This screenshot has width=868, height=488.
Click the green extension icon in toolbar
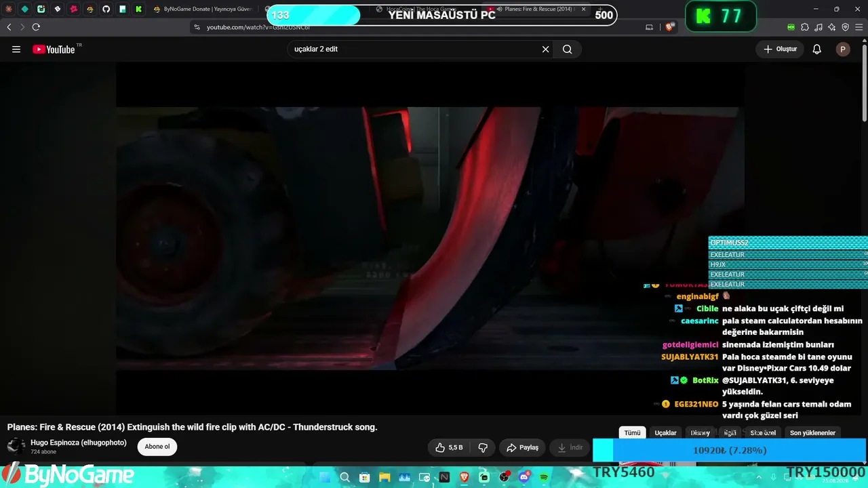pos(791,27)
